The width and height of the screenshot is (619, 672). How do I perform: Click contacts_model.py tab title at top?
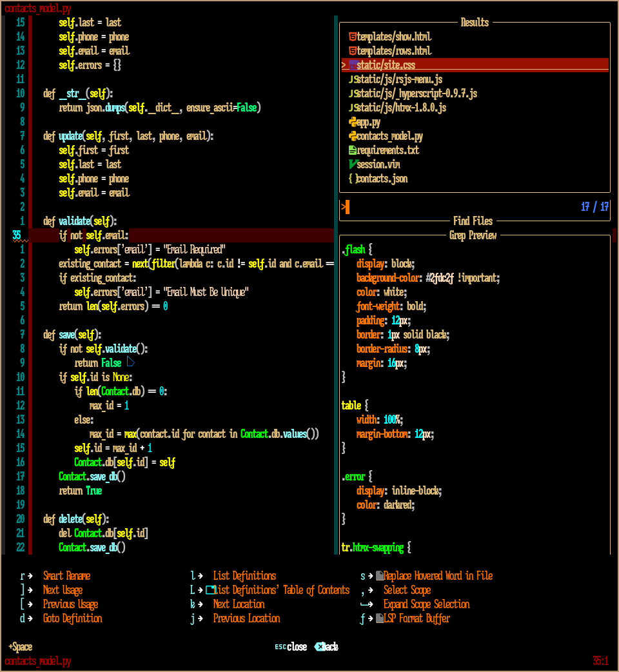coord(37,8)
